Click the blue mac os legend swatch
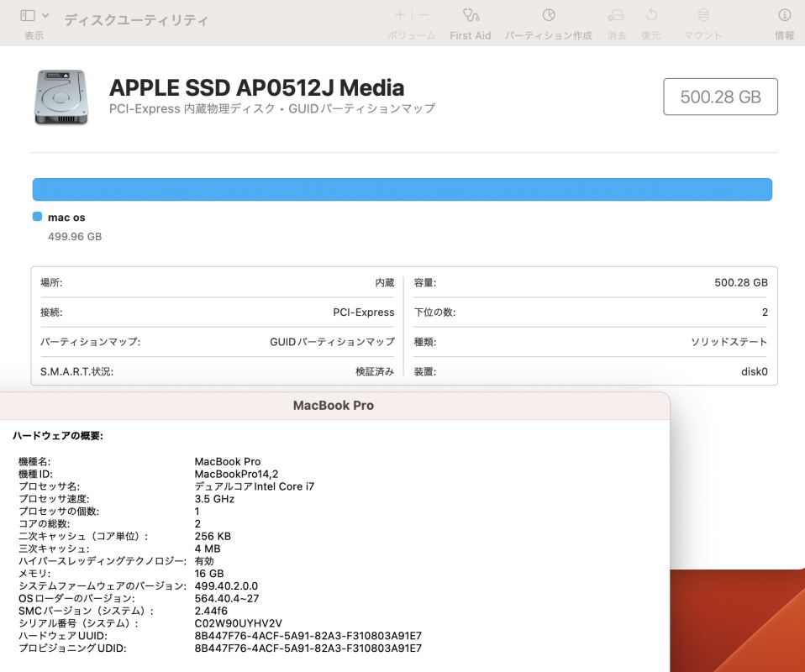Screen dimensions: 805x672 tap(37, 217)
